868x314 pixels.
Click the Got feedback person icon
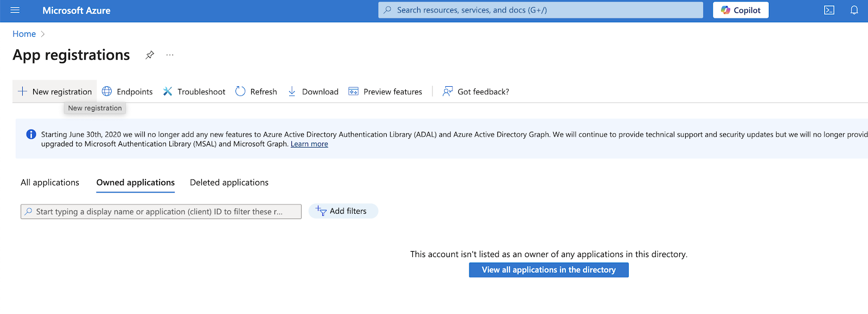click(x=448, y=91)
